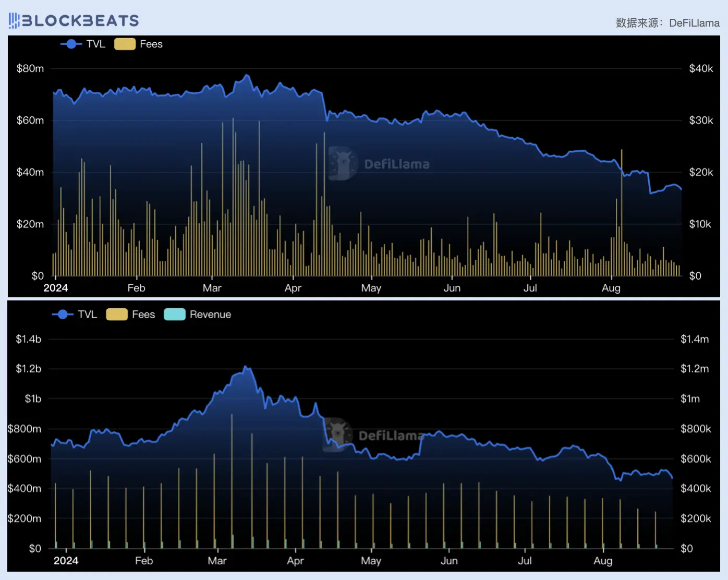Click the DefiLlama watermark in the bottom chart
The height and width of the screenshot is (580, 728).
[x=374, y=434]
